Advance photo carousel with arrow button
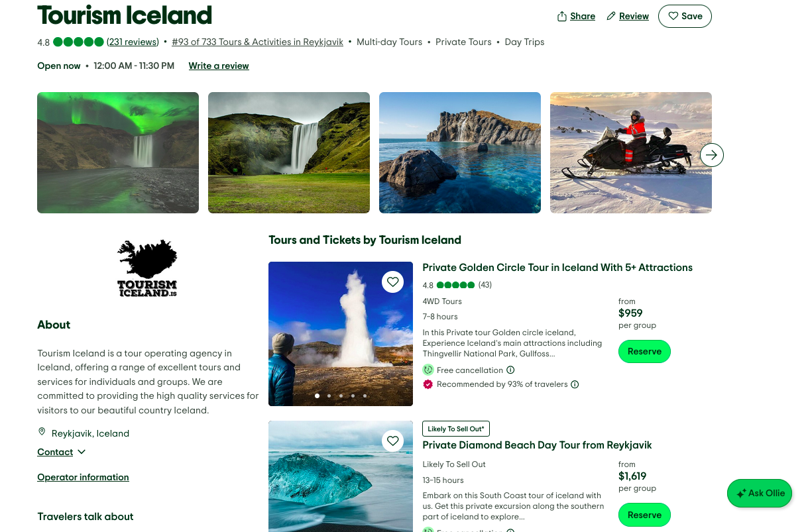808x532 pixels. pos(712,155)
